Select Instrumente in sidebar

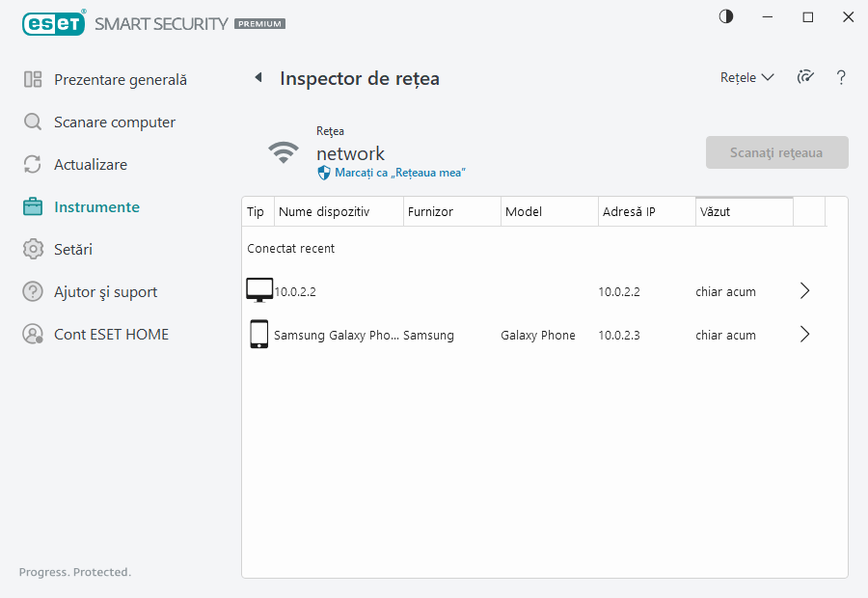tap(96, 207)
